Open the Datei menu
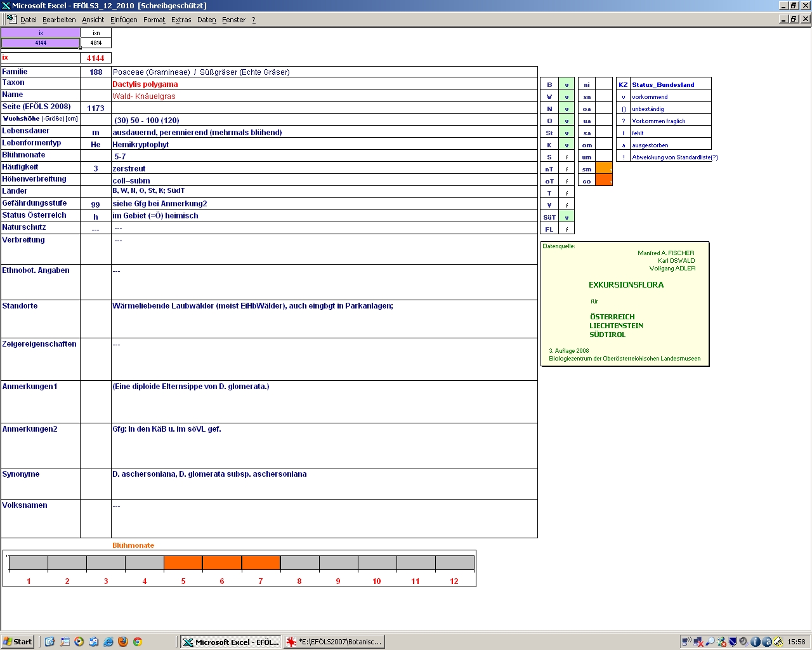Screen dimensions: 812x650 (x=28, y=20)
